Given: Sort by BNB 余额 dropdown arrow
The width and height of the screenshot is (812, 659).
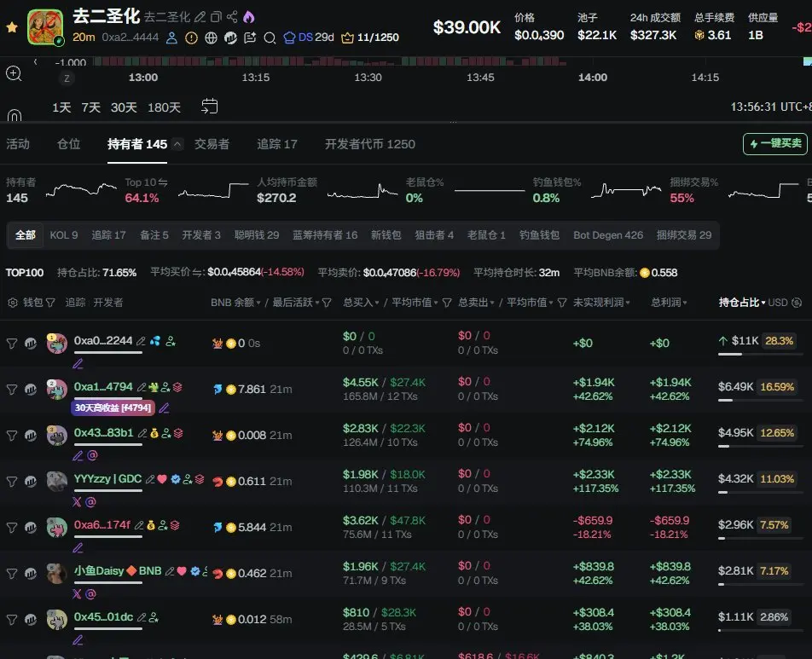Looking at the screenshot, I should tap(258, 303).
